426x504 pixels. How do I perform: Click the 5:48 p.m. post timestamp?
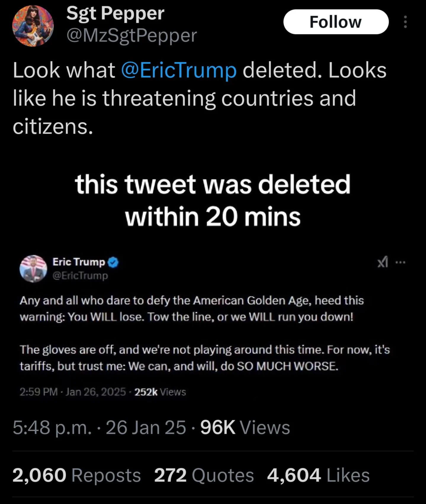click(x=99, y=428)
